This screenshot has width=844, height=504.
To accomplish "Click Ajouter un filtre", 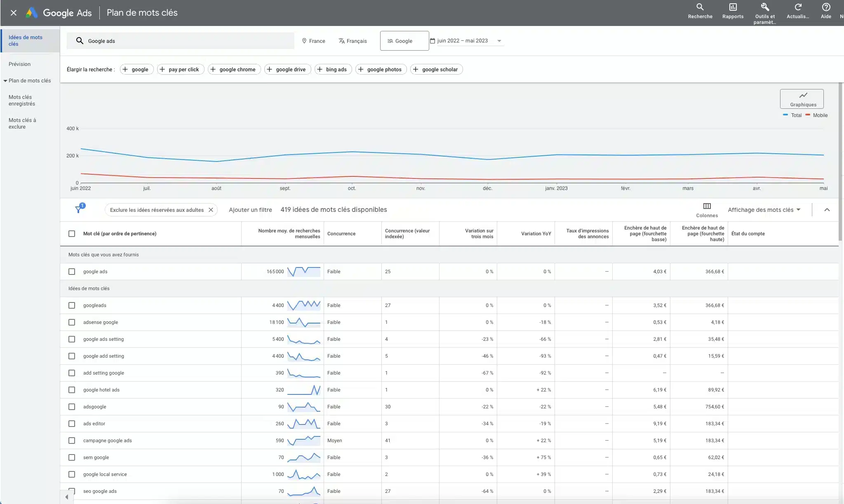I will point(250,209).
